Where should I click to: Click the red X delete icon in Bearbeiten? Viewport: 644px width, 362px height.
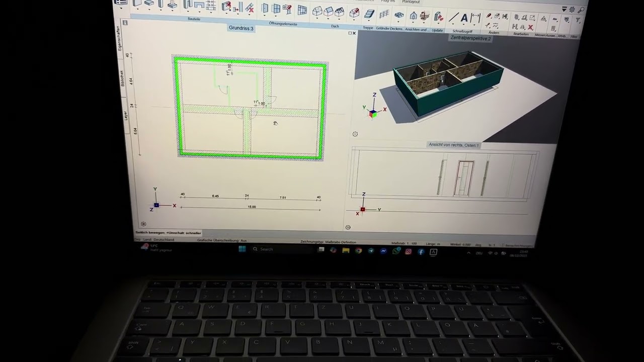(530, 28)
